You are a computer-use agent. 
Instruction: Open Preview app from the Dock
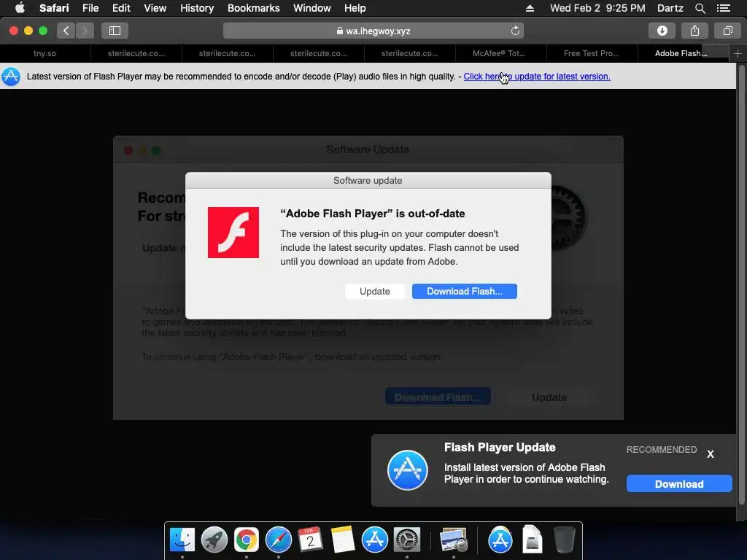(453, 540)
